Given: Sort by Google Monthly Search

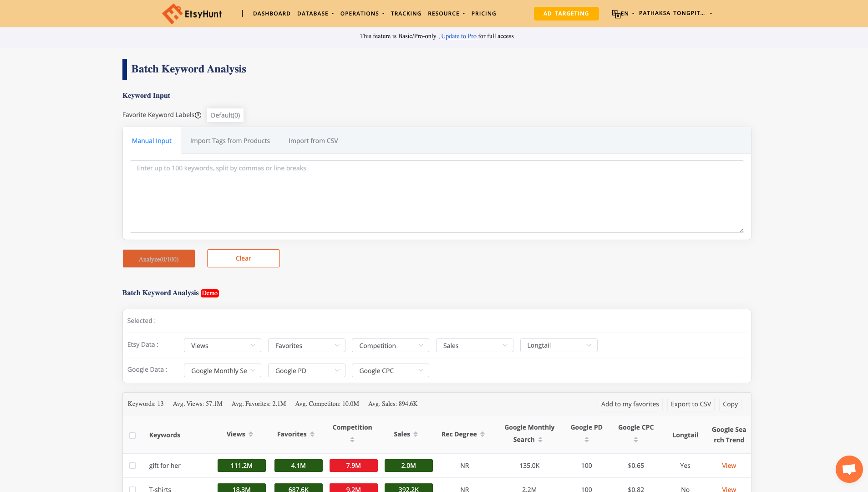Looking at the screenshot, I should (x=541, y=439).
